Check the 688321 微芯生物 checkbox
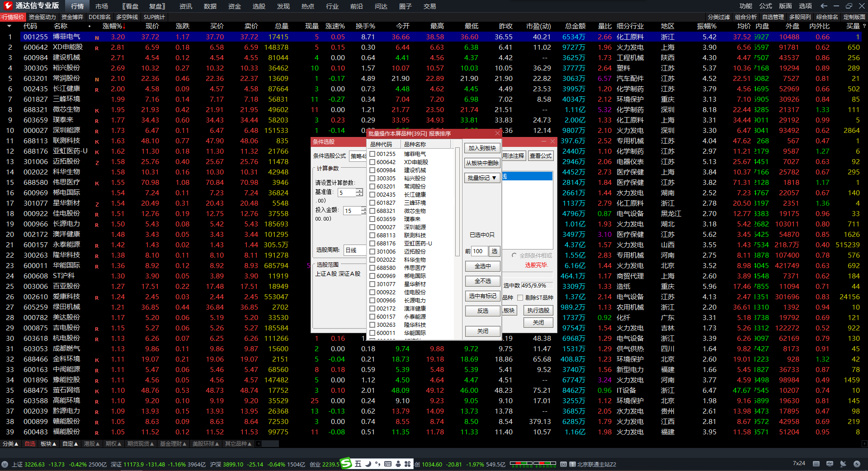The height and width of the screenshot is (471, 868). point(372,211)
